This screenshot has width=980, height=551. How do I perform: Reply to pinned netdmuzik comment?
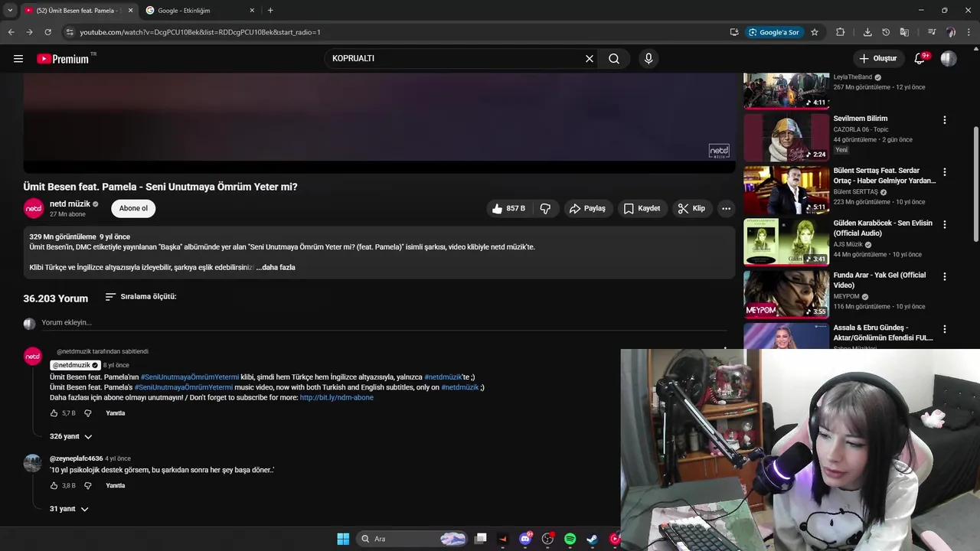(115, 413)
